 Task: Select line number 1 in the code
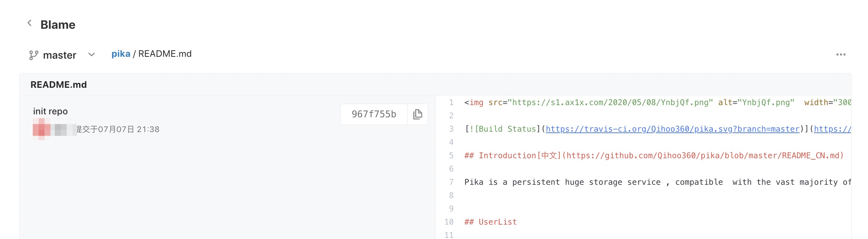[451, 103]
